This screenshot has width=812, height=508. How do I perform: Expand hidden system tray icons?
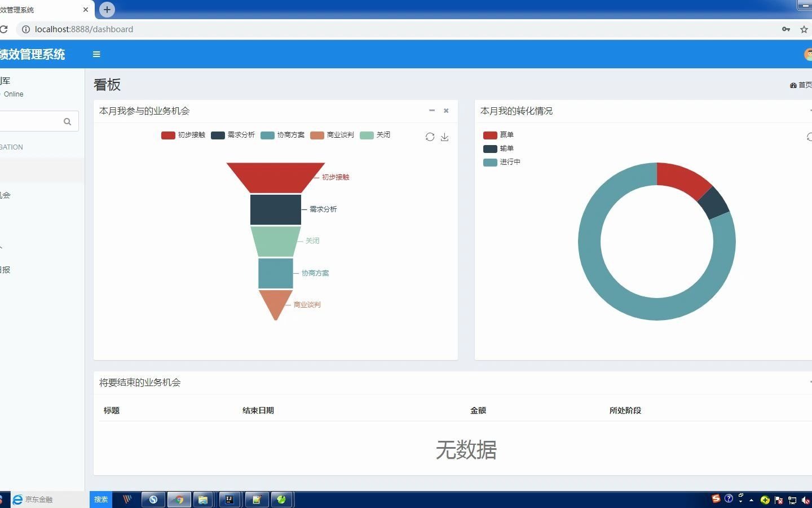click(751, 500)
